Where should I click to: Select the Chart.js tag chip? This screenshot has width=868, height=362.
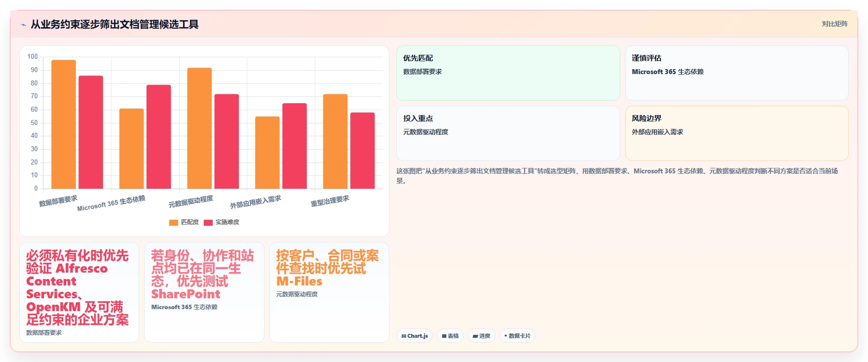click(415, 336)
